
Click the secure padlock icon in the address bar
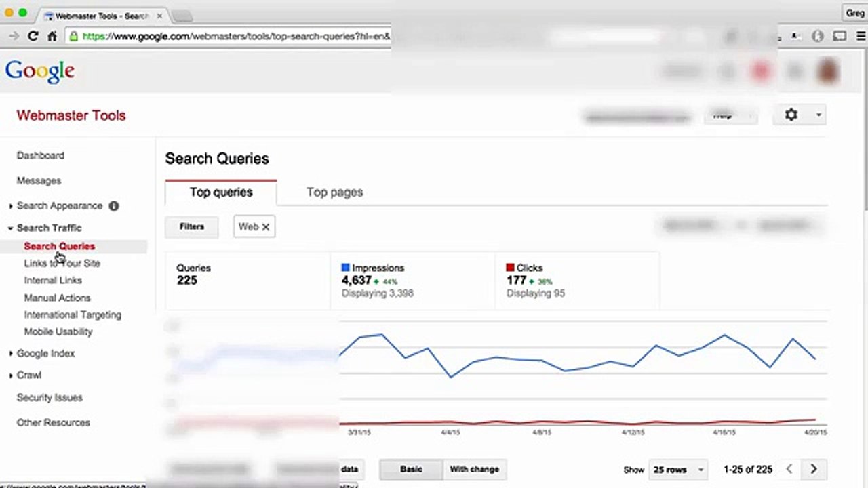coord(73,37)
